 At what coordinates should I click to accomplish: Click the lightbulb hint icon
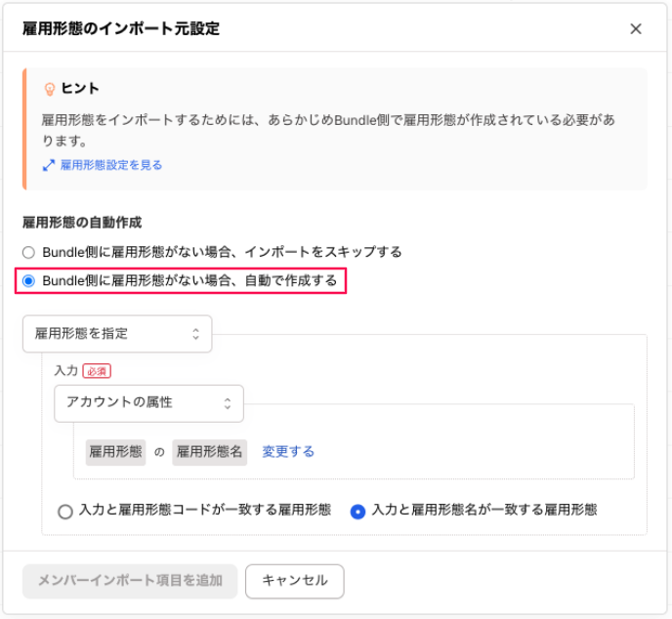click(50, 89)
